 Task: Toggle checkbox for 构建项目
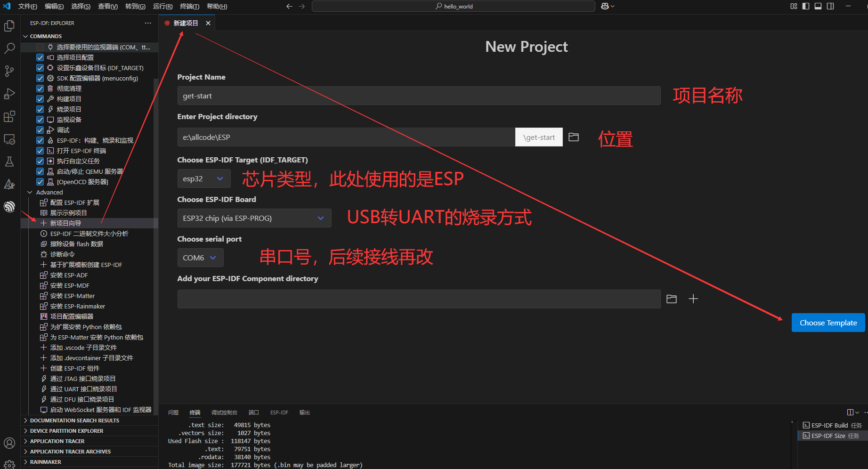pyautogui.click(x=40, y=99)
